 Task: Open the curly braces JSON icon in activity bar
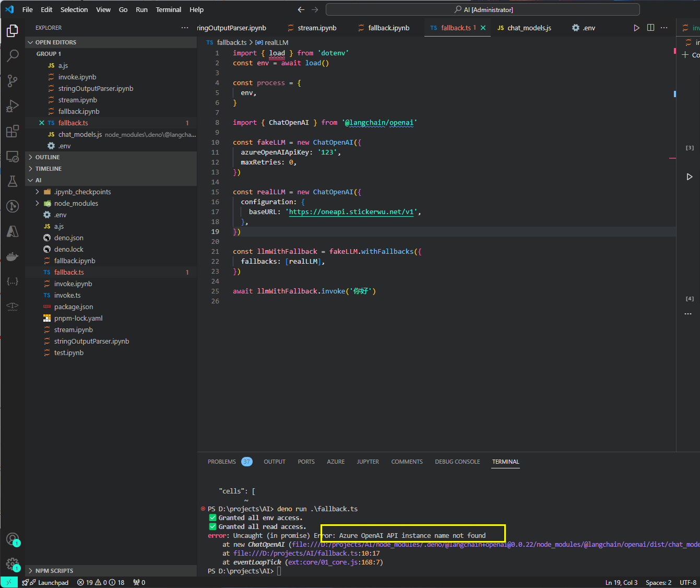[13, 281]
